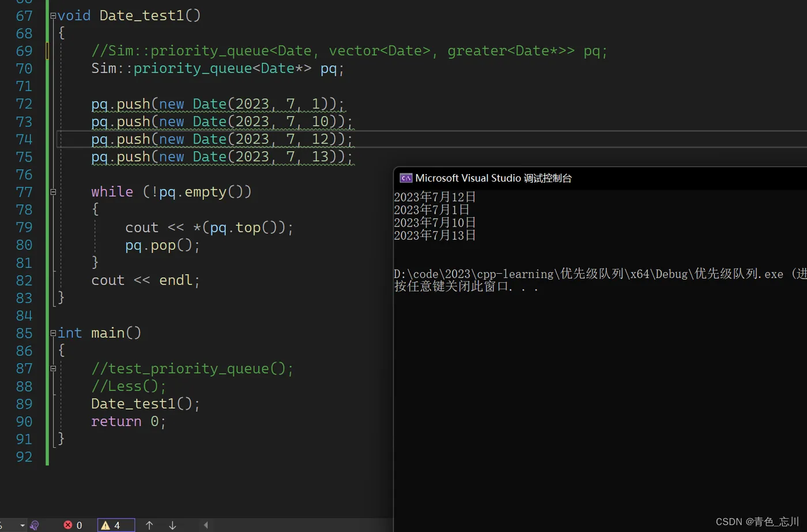
Task: Click the console output line 2023年7月12日
Action: (x=435, y=197)
